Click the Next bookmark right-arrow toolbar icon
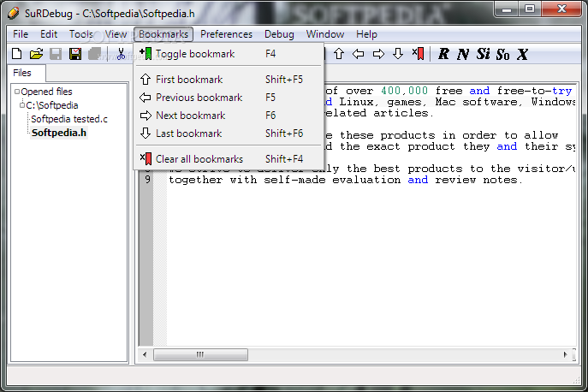Viewport: 588px width, 392px height. [378, 54]
